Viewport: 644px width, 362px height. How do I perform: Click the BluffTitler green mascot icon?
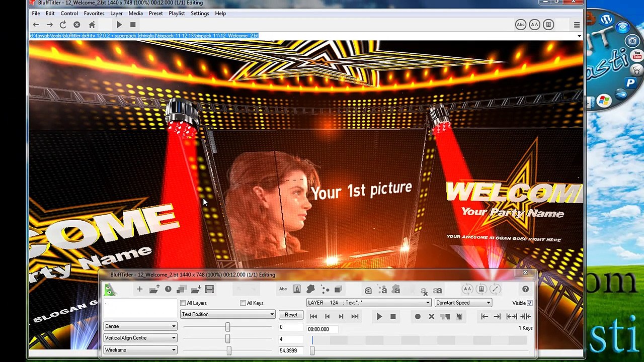110,290
